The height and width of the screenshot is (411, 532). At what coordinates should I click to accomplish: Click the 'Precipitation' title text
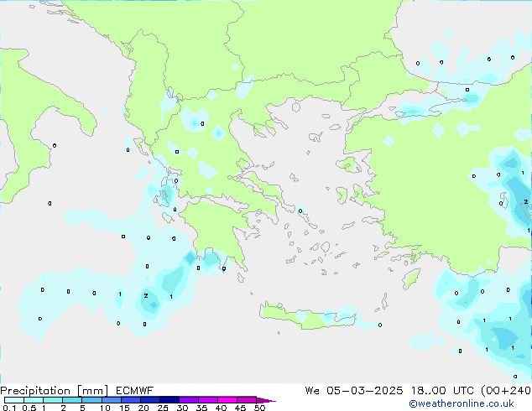35,391
